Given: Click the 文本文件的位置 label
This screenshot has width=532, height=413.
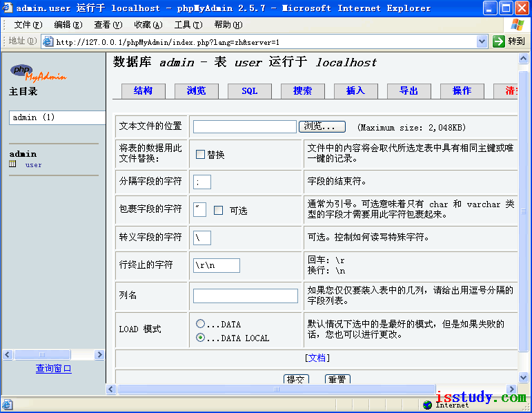Looking at the screenshot, I should 150,126.
